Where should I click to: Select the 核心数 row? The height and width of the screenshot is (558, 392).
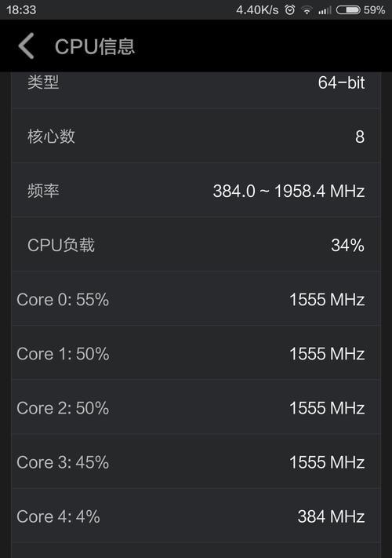(x=196, y=136)
